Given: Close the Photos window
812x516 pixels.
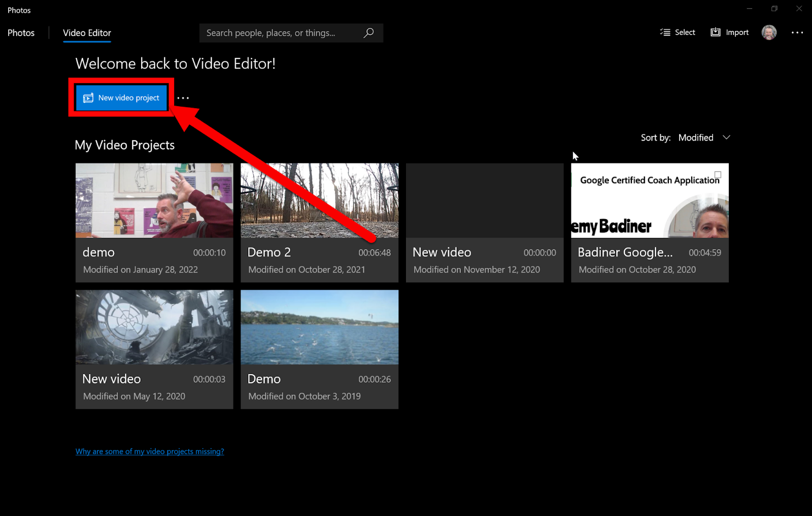Looking at the screenshot, I should [x=799, y=9].
